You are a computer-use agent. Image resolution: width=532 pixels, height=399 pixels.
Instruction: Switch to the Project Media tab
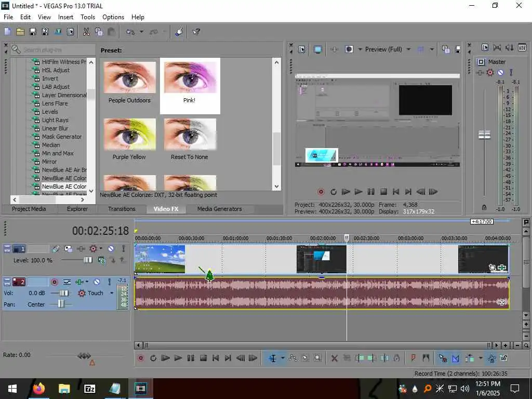[29, 209]
